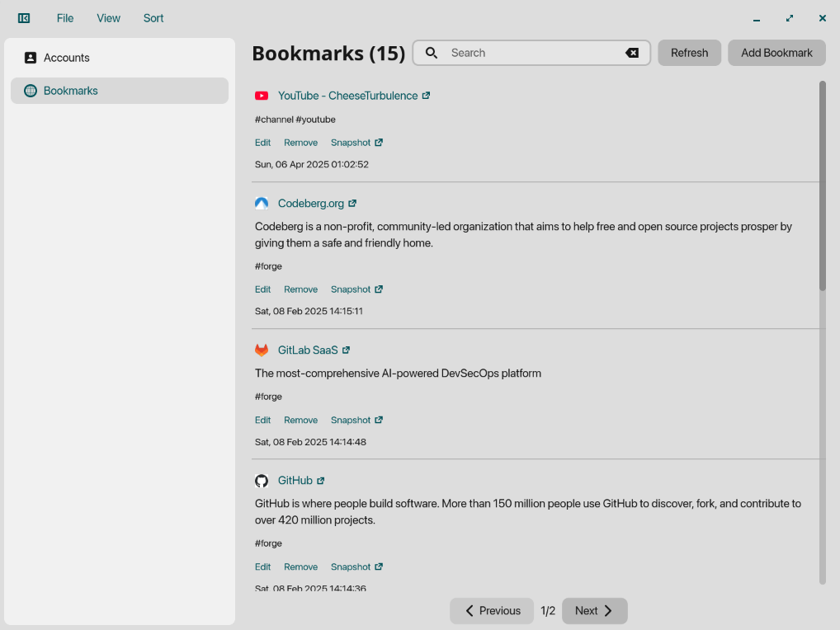Image resolution: width=840 pixels, height=630 pixels.
Task: Open external link icon beside Codeberg.org
Action: point(352,204)
